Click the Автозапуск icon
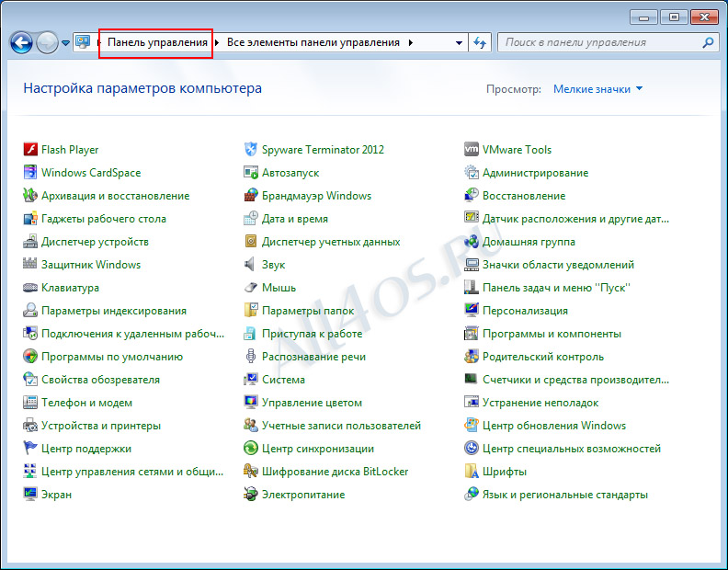Viewport: 728px width, 570px height. click(251, 172)
